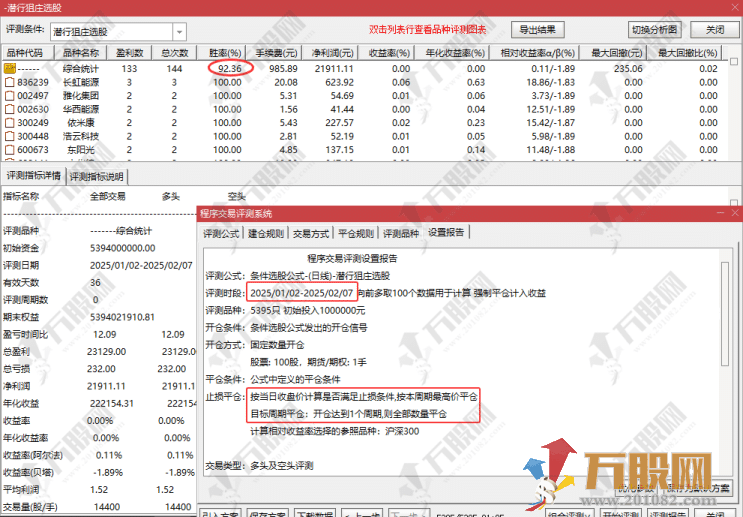Click the 18.86/-1.83 relative return value
Screen dimensions: 743x517
(x=550, y=82)
